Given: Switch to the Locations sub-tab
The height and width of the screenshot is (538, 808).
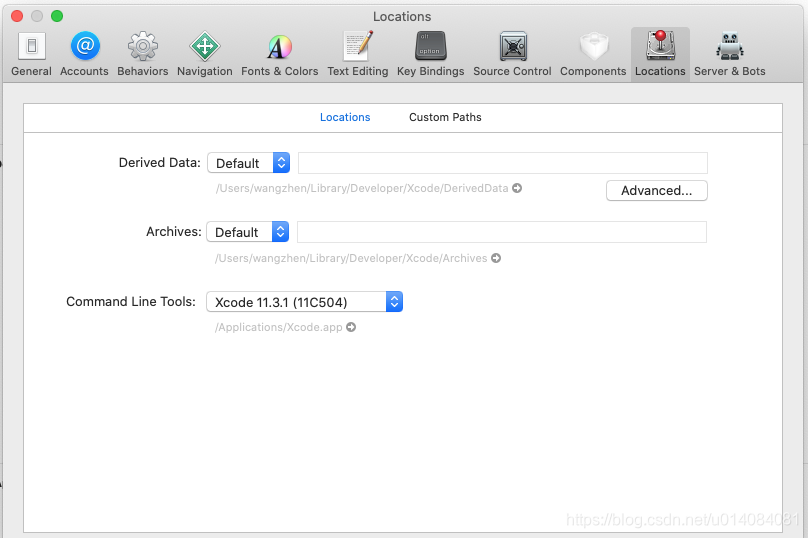Looking at the screenshot, I should coord(345,117).
